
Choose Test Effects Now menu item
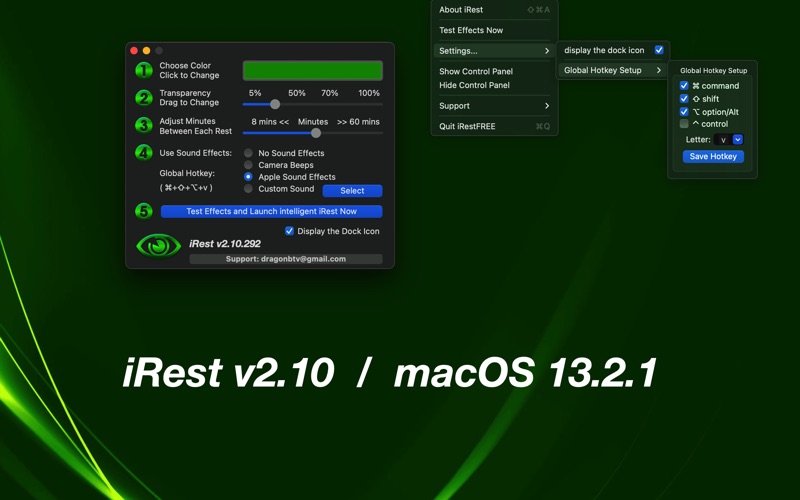point(494,30)
